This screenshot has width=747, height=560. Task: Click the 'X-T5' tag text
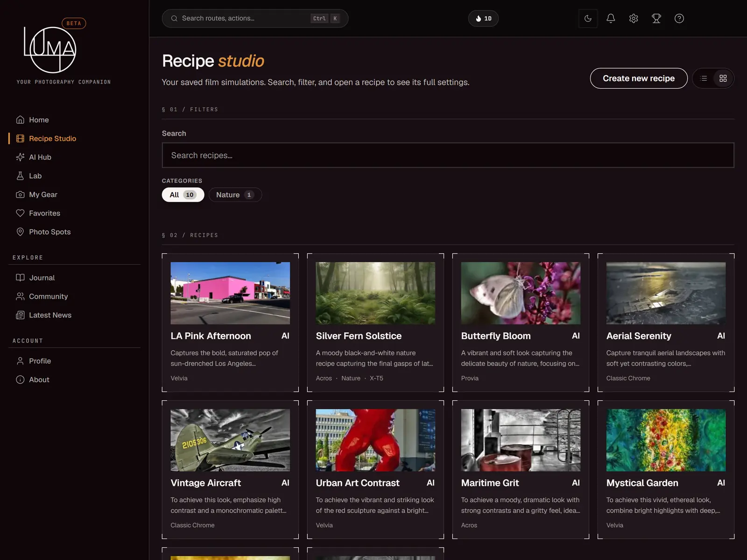point(376,378)
